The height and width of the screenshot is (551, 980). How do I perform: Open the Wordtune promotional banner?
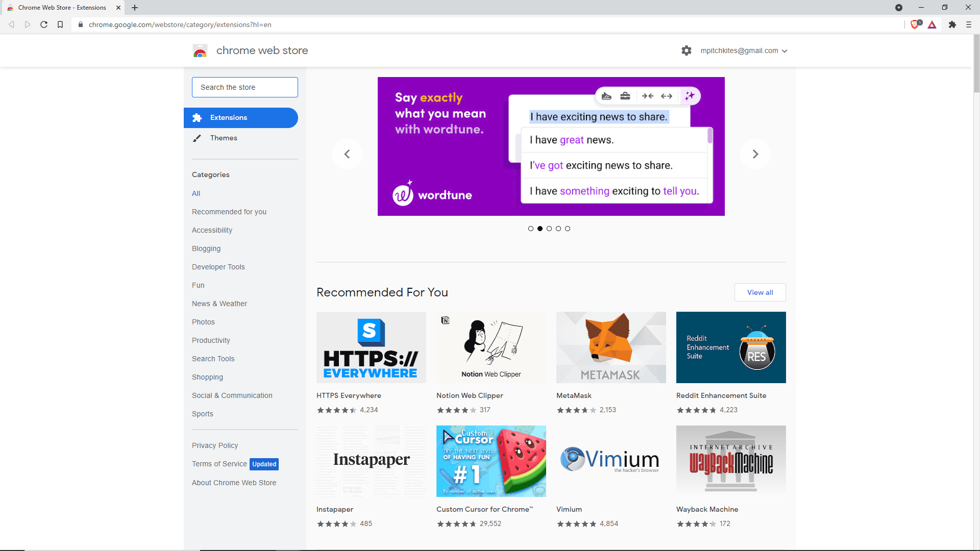click(551, 146)
